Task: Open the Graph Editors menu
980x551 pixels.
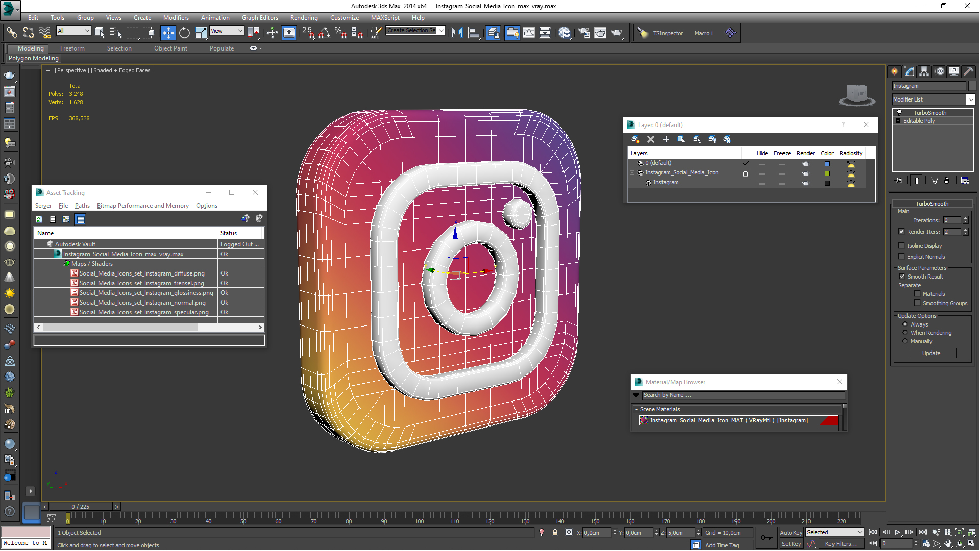Action: click(260, 17)
